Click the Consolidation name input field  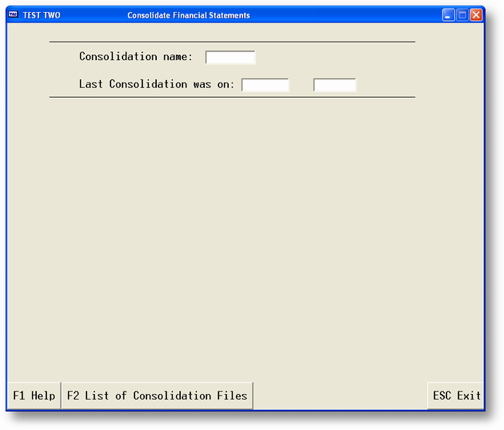(x=230, y=57)
